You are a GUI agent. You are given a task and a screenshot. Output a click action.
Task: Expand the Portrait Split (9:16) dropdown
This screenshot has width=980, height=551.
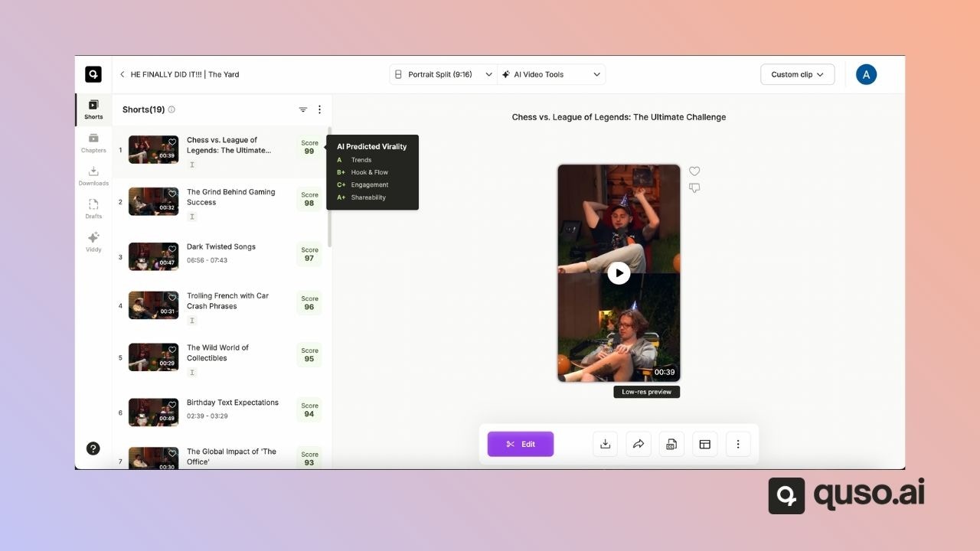click(443, 74)
